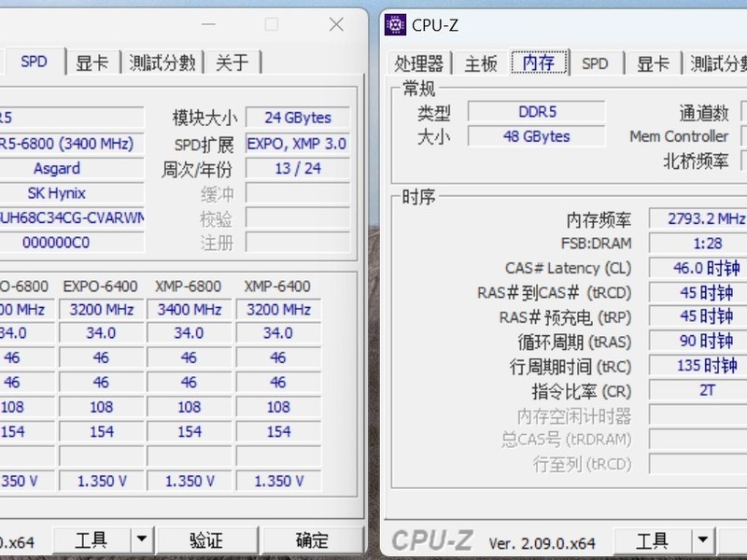The width and height of the screenshot is (747, 560).
Task: Click the 13 / 24 week/year value
Action: [298, 168]
